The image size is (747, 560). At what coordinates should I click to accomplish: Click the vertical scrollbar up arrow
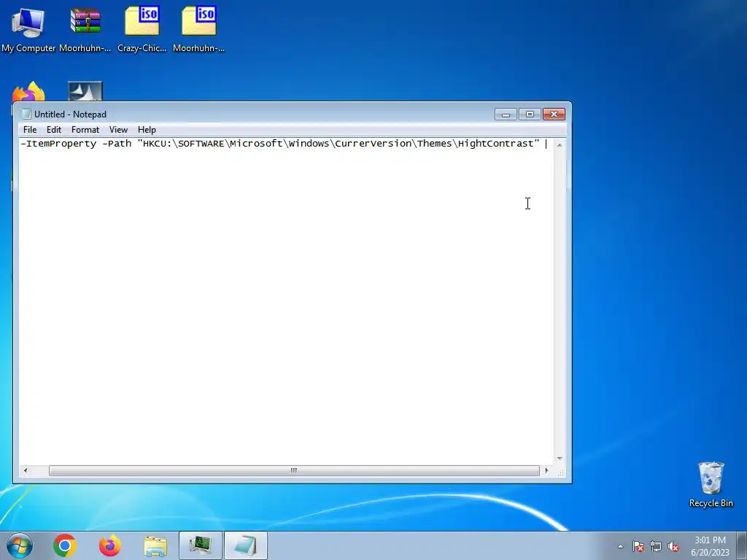560,144
